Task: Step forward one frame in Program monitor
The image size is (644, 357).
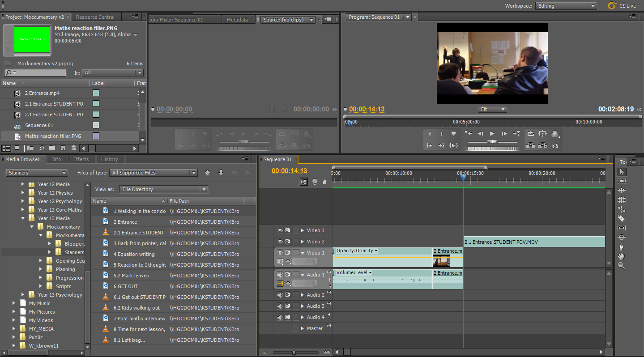Action: pos(504,134)
